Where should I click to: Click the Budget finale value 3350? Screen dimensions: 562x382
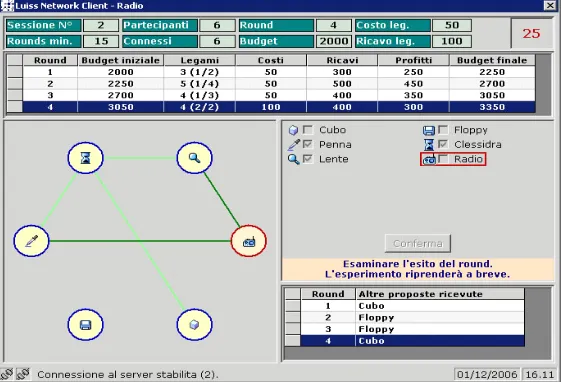(x=492, y=107)
